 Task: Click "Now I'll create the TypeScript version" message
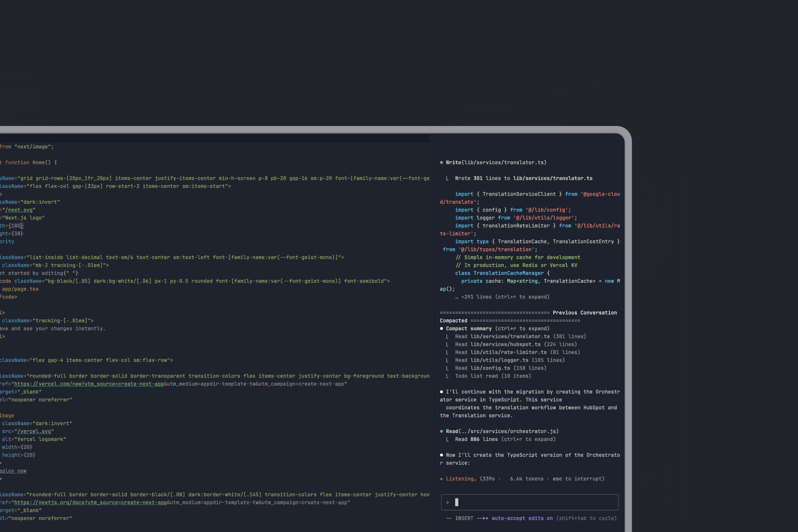530,459
